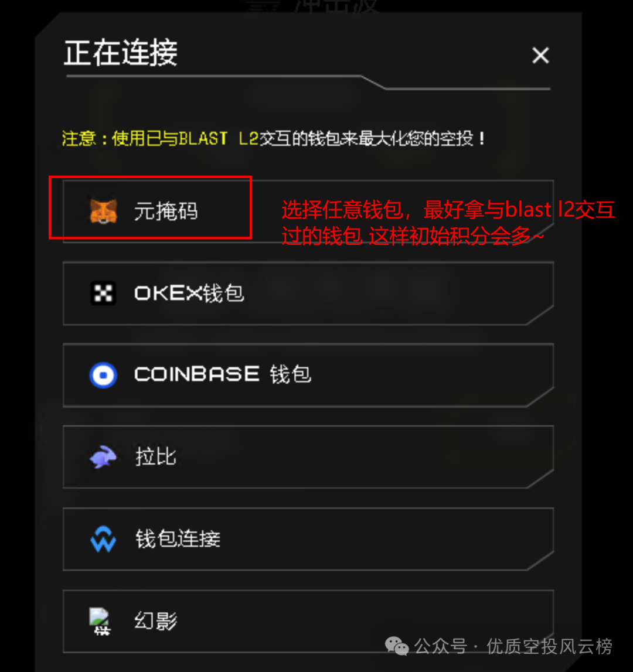
Task: Close the 正在连接 dialog with X
Action: 540,55
